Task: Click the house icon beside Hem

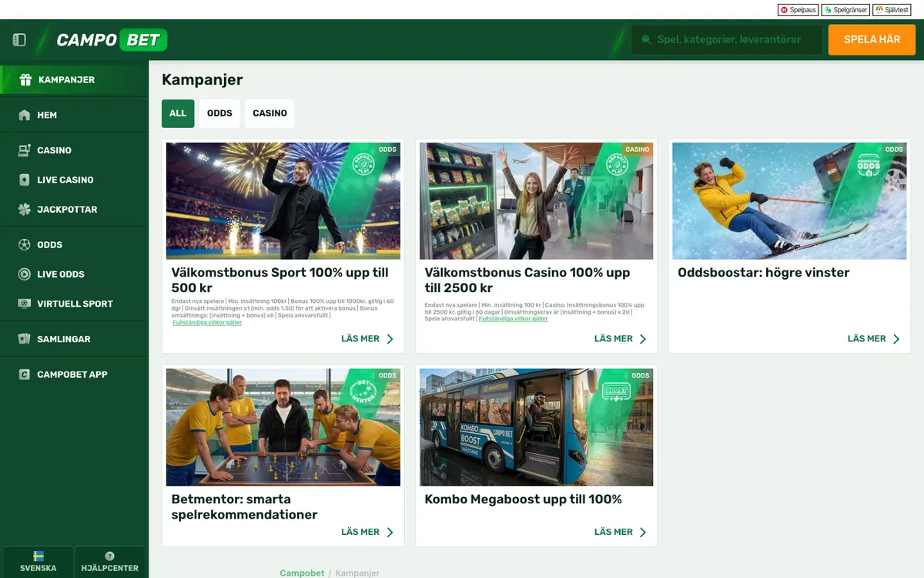Action: pyautogui.click(x=24, y=115)
